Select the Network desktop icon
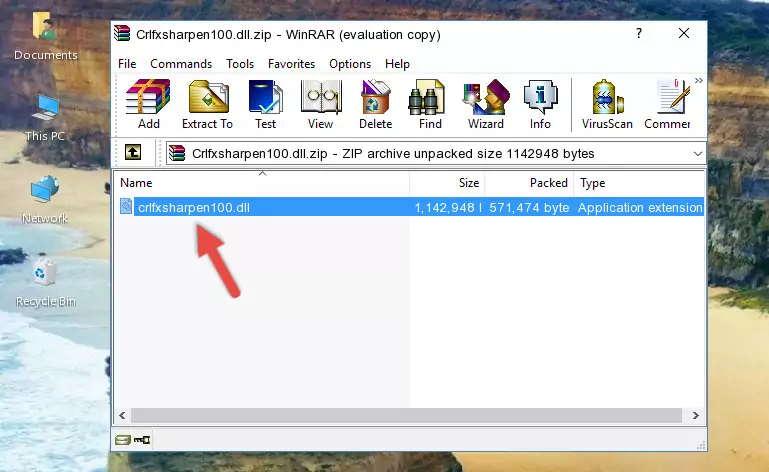 tap(45, 200)
